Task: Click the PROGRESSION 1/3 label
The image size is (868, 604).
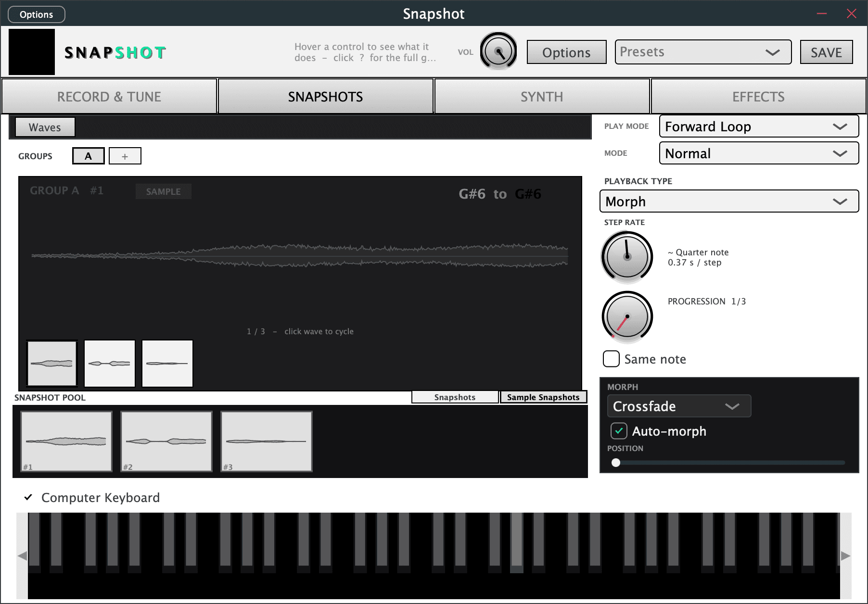Action: pyautogui.click(x=707, y=302)
